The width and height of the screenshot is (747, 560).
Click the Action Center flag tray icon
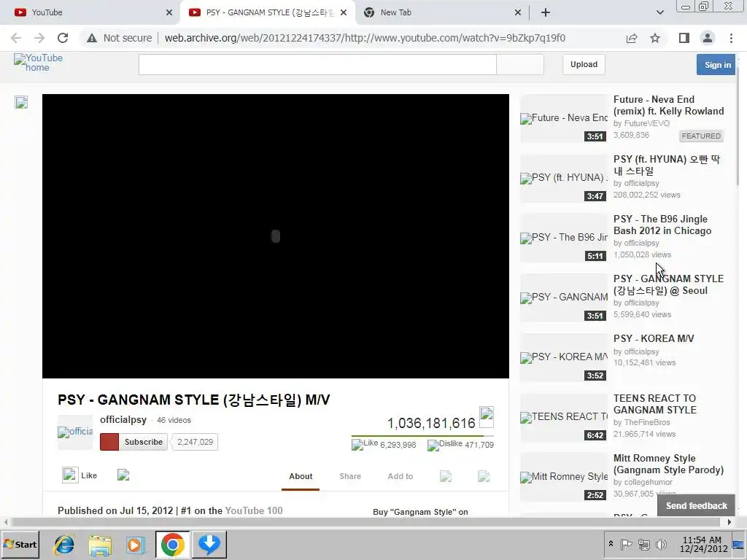(626, 544)
